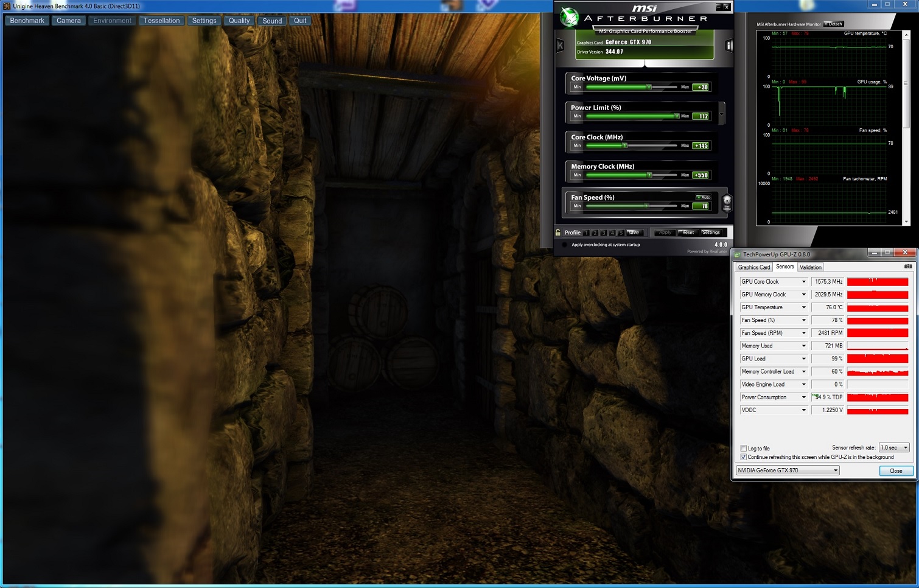Viewport: 919px width, 588px height.
Task: Open the Afterburner info (i) panel
Action: (729, 45)
